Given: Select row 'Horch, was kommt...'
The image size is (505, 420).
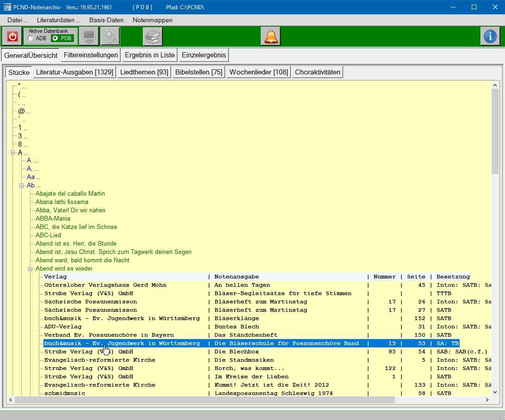Looking at the screenshot, I should 267,369.
